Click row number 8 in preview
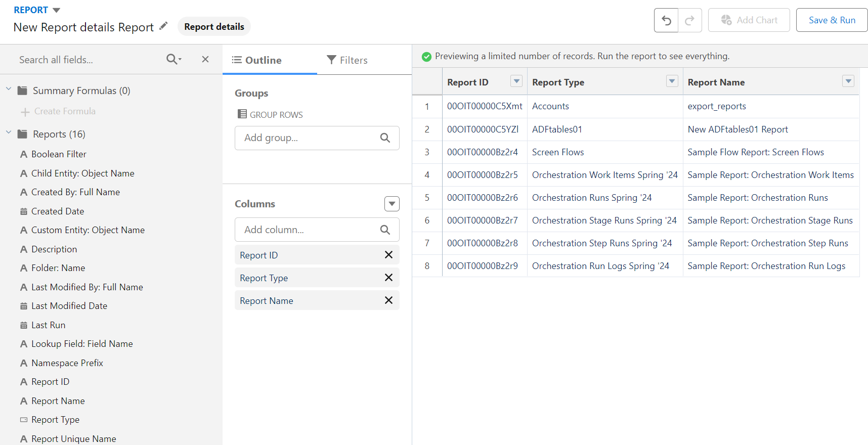This screenshot has height=445, width=868. [x=427, y=266]
